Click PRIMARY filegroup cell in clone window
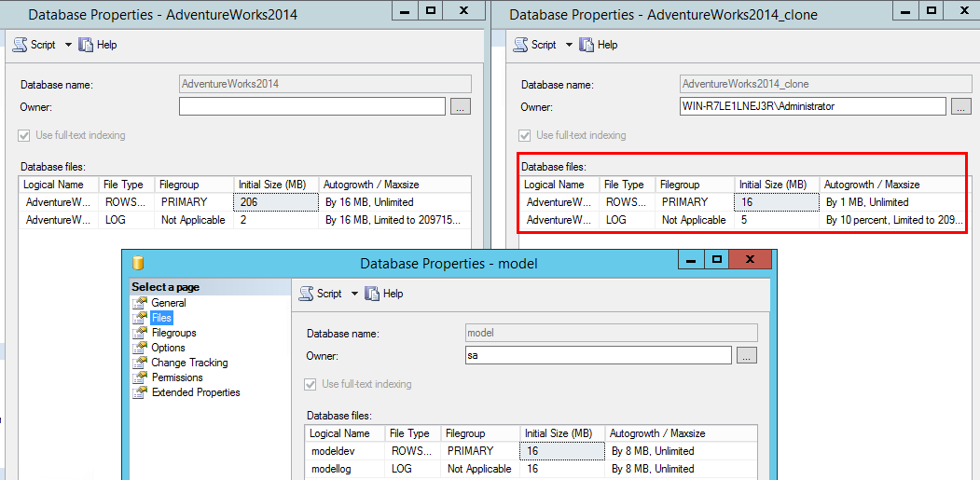 (x=695, y=202)
